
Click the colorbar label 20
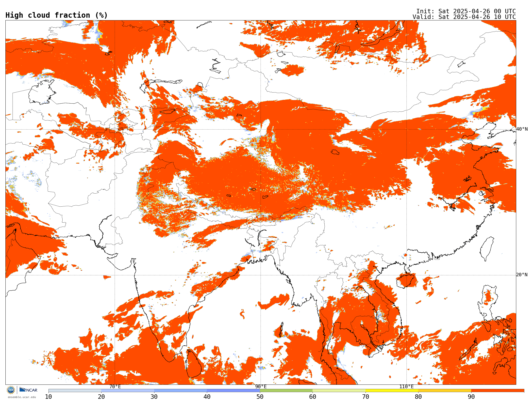tap(101, 397)
